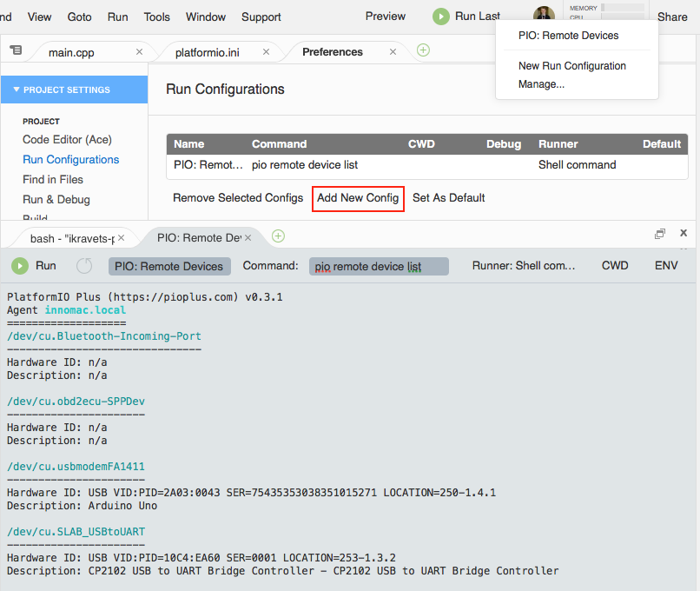Click /dev/cu.usbmodemFA1411 in output
700x591 pixels.
76,467
